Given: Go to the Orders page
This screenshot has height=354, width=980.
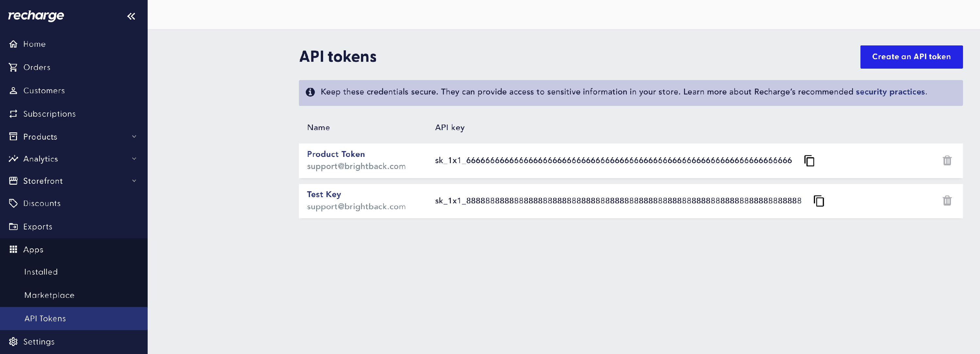Looking at the screenshot, I should click(x=37, y=67).
